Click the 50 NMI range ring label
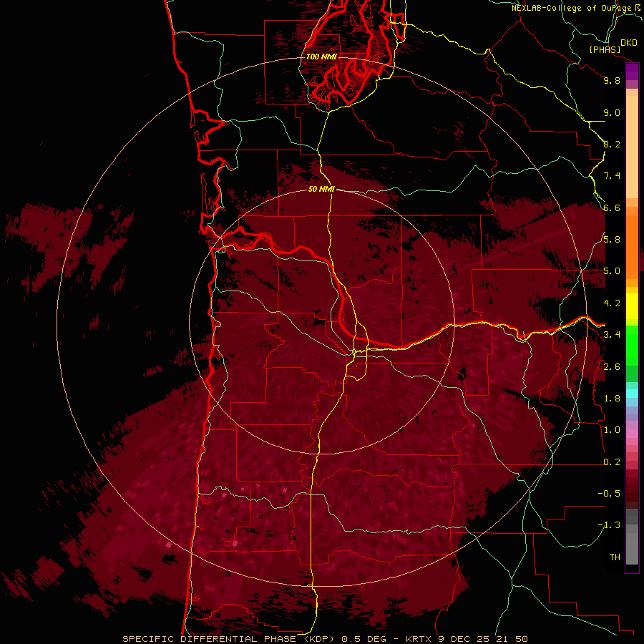Viewport: 644px width, 644px height. tap(321, 190)
